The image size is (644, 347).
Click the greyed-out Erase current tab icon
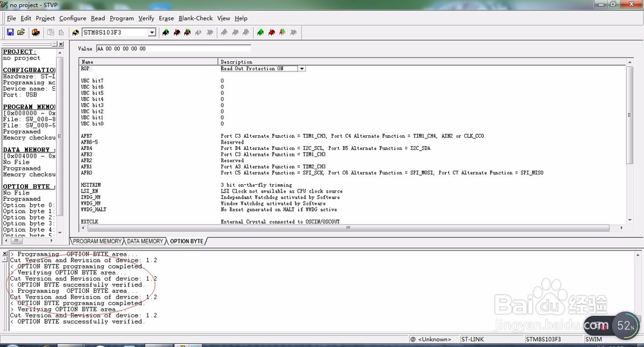coord(198,32)
